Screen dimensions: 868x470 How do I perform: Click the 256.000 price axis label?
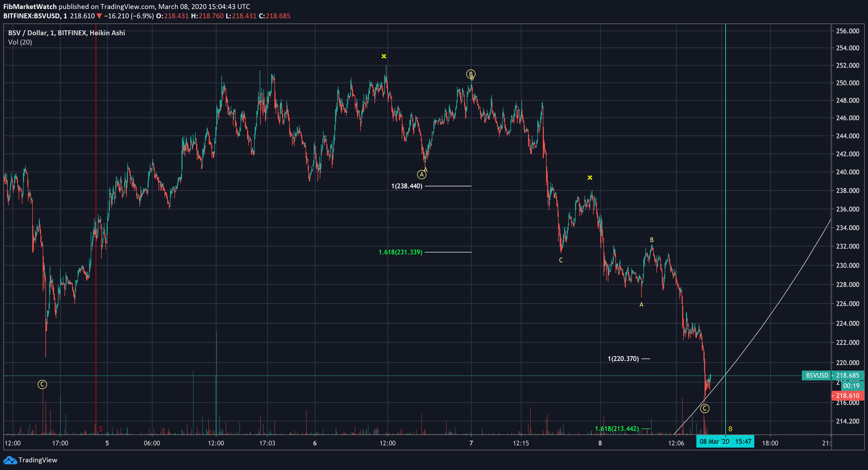(848, 31)
